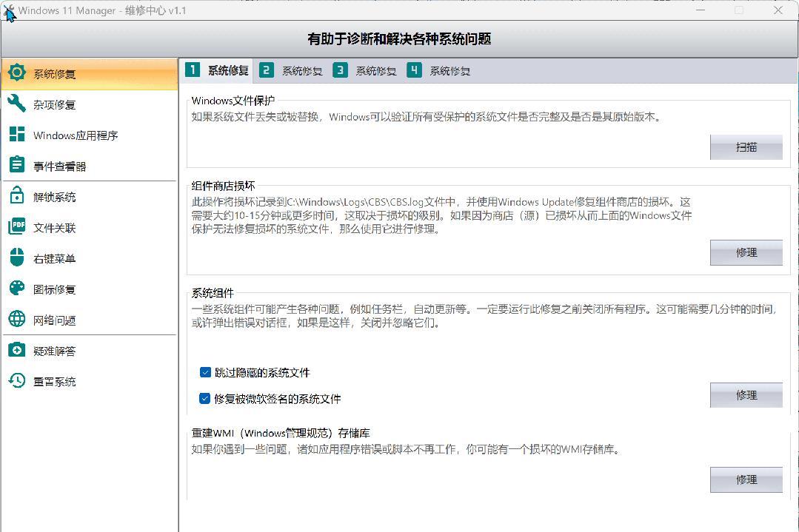Switch to the third 系统修复 tab label
This screenshot has width=799, height=532.
(376, 71)
